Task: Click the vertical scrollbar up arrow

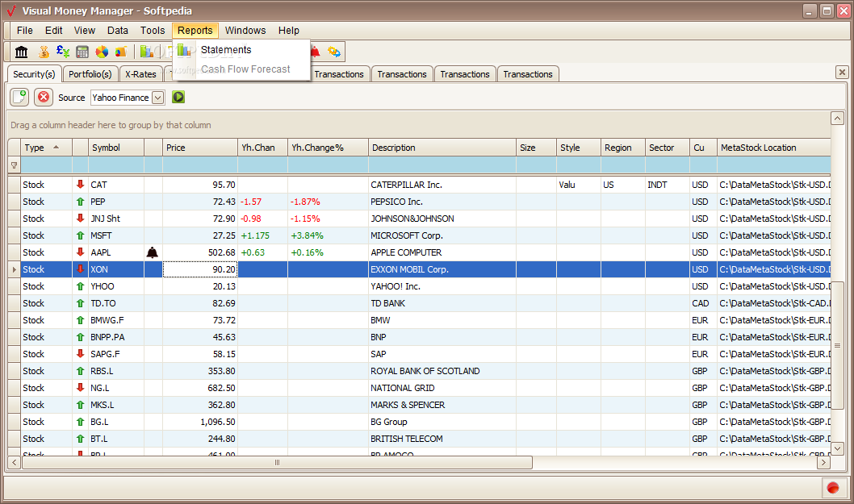Action: click(837, 118)
